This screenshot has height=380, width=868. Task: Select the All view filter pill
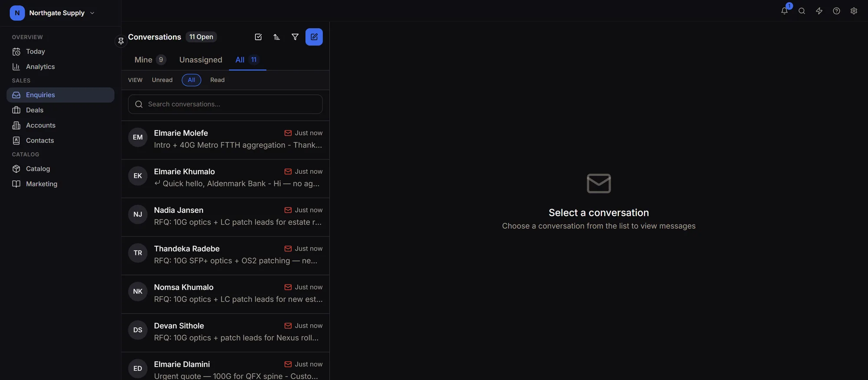pyautogui.click(x=191, y=80)
